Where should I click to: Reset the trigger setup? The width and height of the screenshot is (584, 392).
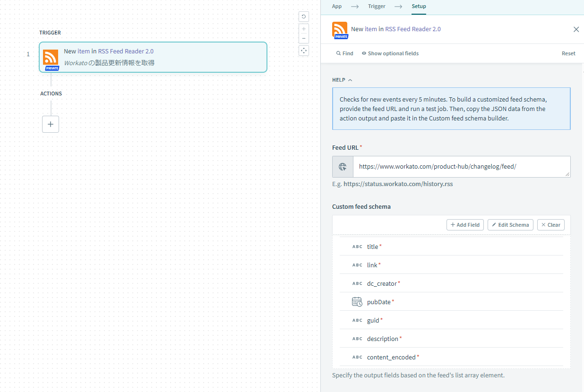pos(568,53)
